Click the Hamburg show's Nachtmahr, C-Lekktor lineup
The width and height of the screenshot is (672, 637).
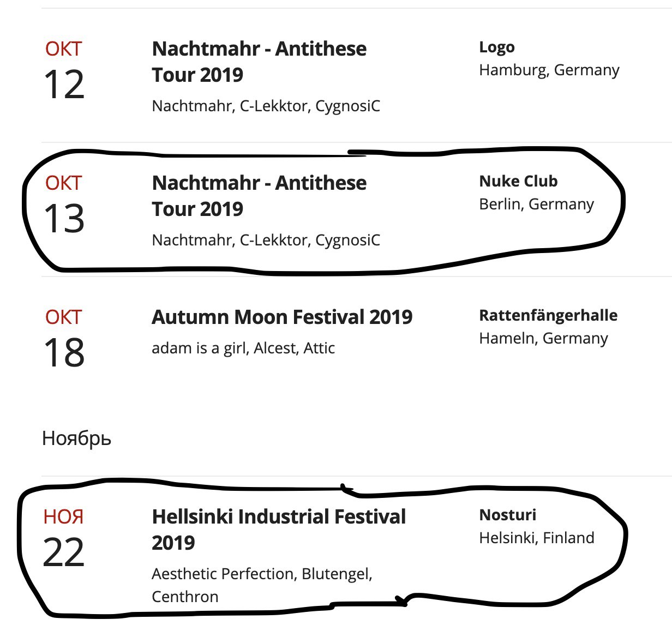(266, 106)
